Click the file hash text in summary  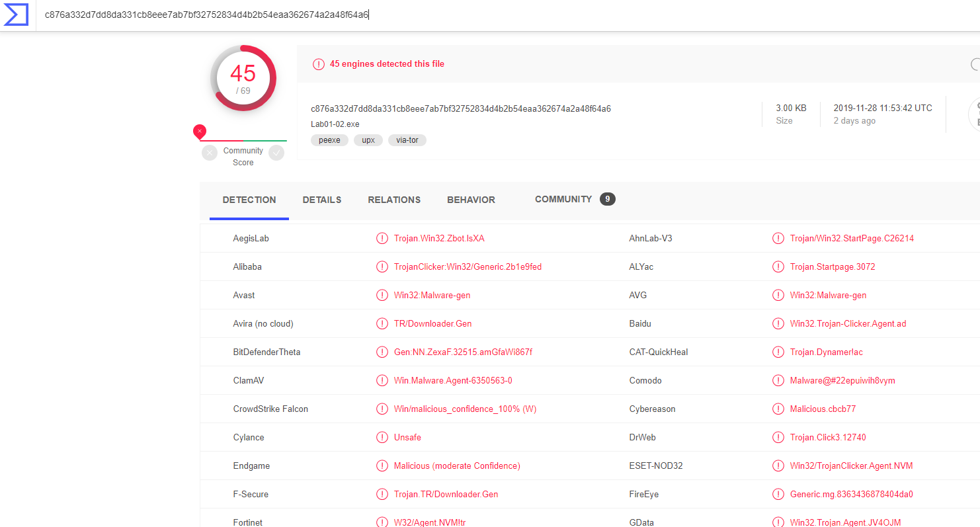click(x=461, y=108)
